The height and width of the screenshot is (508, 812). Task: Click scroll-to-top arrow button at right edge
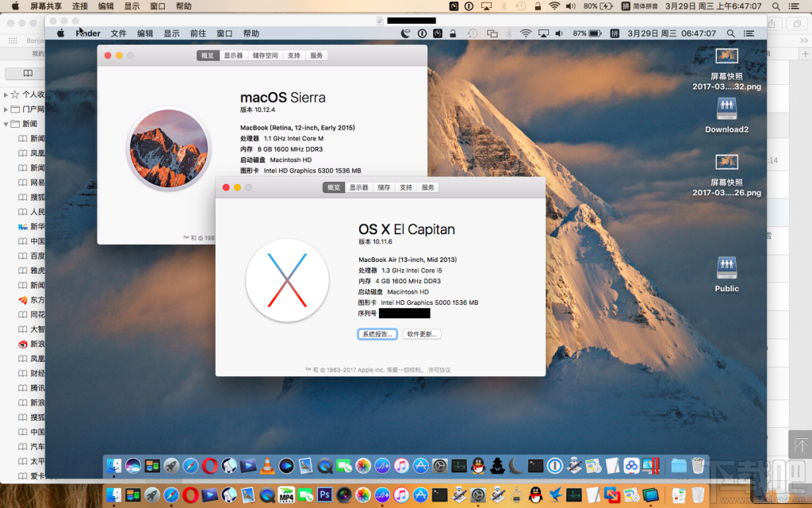coord(801,444)
